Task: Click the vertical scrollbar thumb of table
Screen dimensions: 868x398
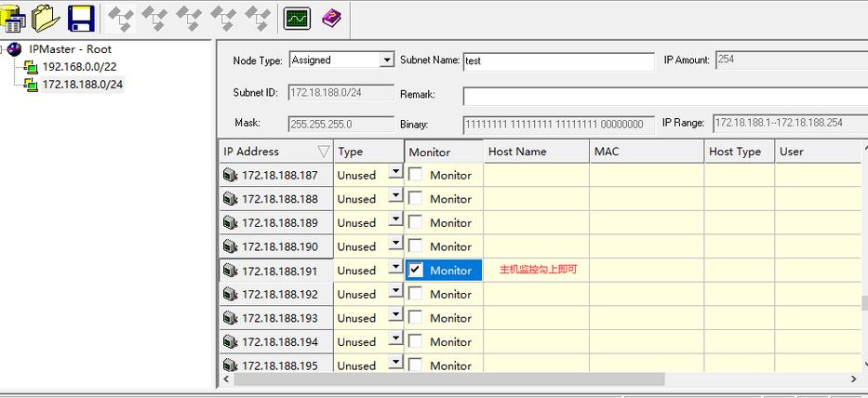Action: (x=864, y=303)
